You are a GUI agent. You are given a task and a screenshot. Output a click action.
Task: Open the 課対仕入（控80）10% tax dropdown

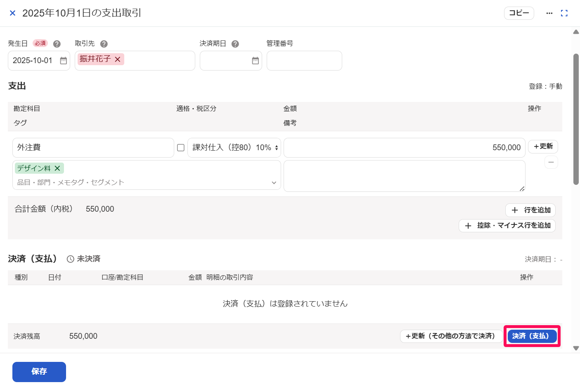[x=234, y=148]
